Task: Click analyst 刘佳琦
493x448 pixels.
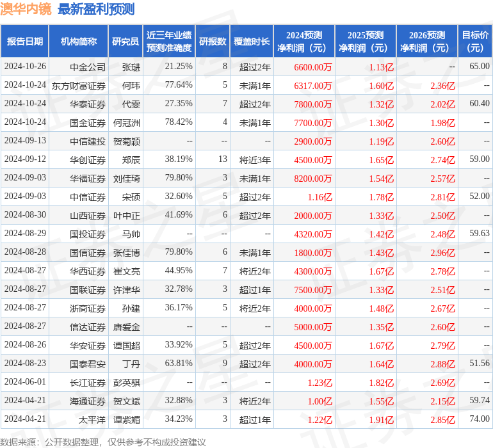Action: point(126,179)
